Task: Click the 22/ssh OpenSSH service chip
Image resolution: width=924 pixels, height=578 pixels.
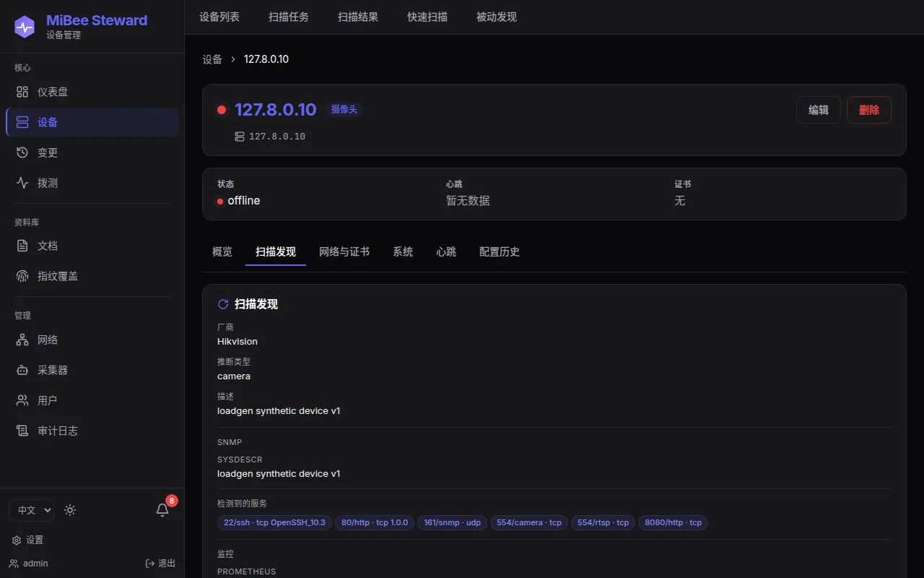Action: 274,522
